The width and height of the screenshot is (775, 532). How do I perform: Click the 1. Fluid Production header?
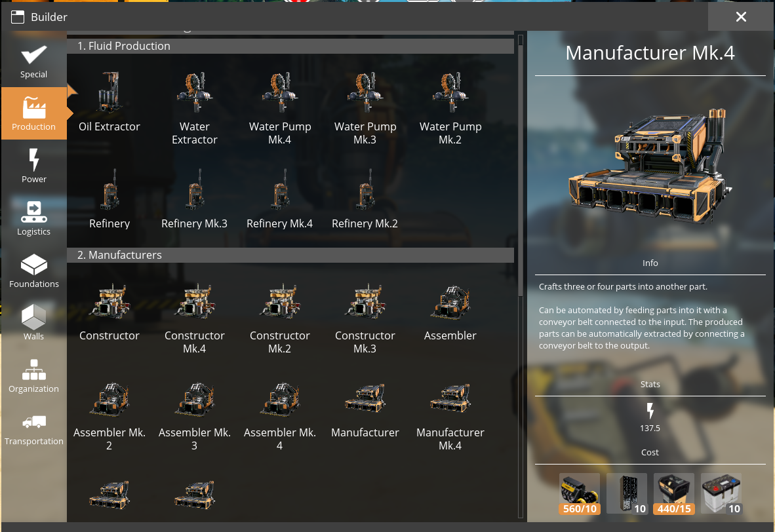(x=290, y=46)
